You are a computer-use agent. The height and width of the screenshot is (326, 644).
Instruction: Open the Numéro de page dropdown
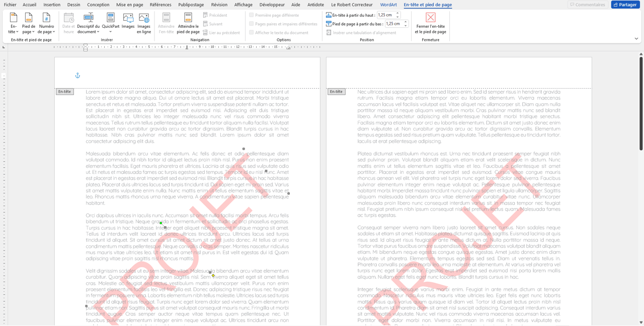pos(46,24)
